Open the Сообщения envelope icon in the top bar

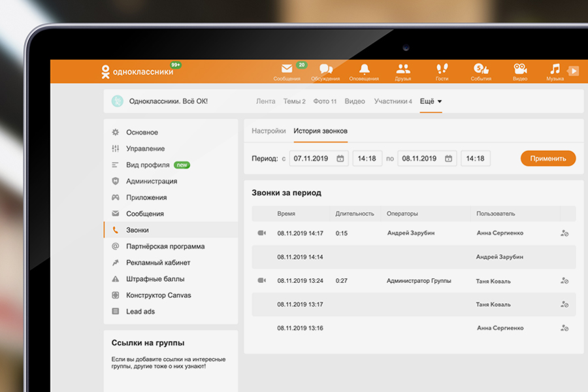(287, 69)
